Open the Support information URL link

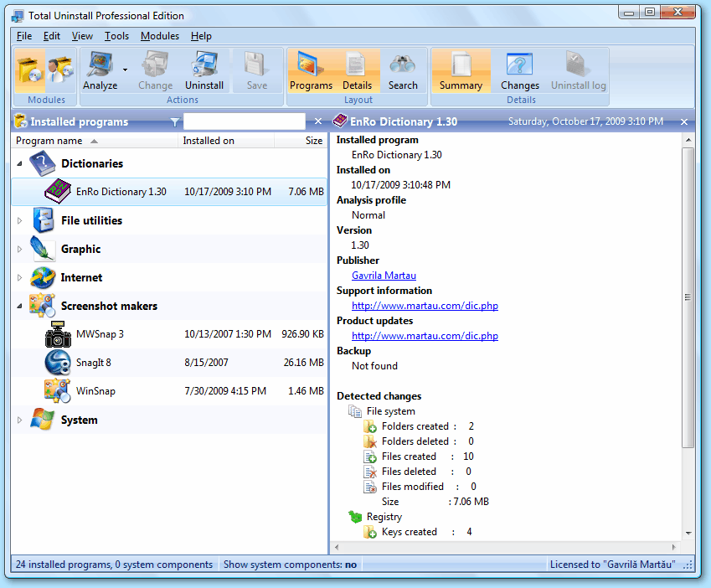(425, 306)
